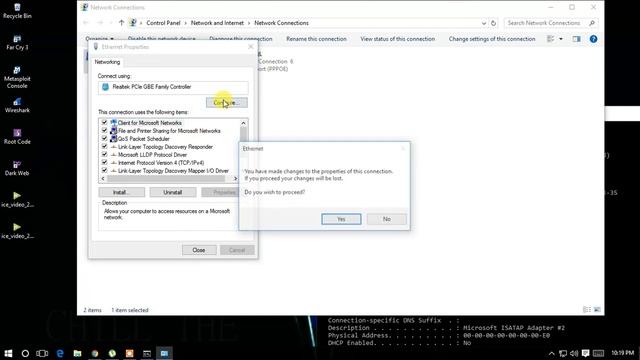This screenshot has width=640, height=360.
Task: Toggle the preview pane icon
Action: [576, 39]
